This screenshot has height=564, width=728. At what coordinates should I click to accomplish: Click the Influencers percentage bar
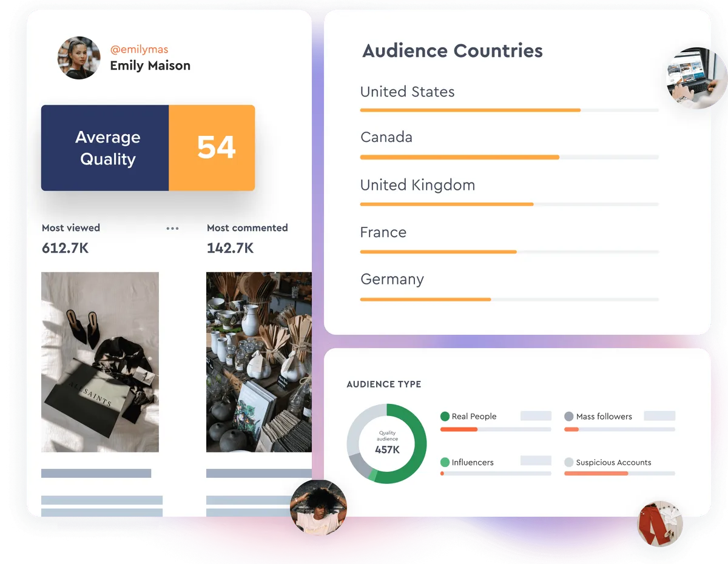(496, 473)
